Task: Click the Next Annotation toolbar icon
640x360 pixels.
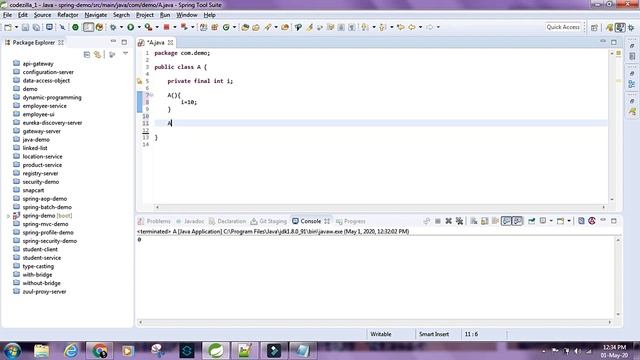Action: tap(364, 27)
